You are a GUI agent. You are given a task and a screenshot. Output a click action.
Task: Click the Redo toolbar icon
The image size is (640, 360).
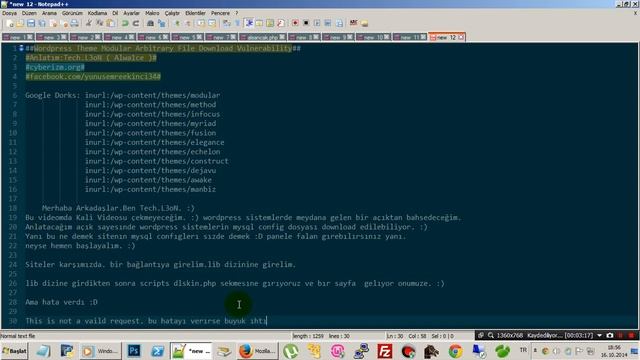pos(136,23)
